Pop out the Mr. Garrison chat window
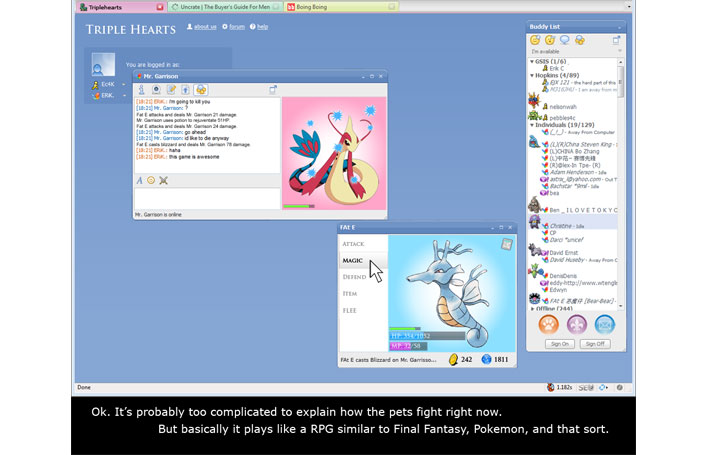 pyautogui.click(x=272, y=90)
